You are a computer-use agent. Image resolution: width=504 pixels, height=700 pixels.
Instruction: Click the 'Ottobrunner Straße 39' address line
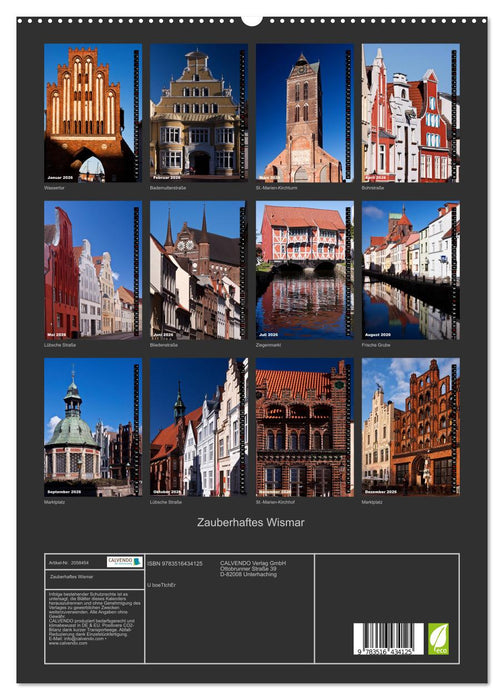pos(248,569)
